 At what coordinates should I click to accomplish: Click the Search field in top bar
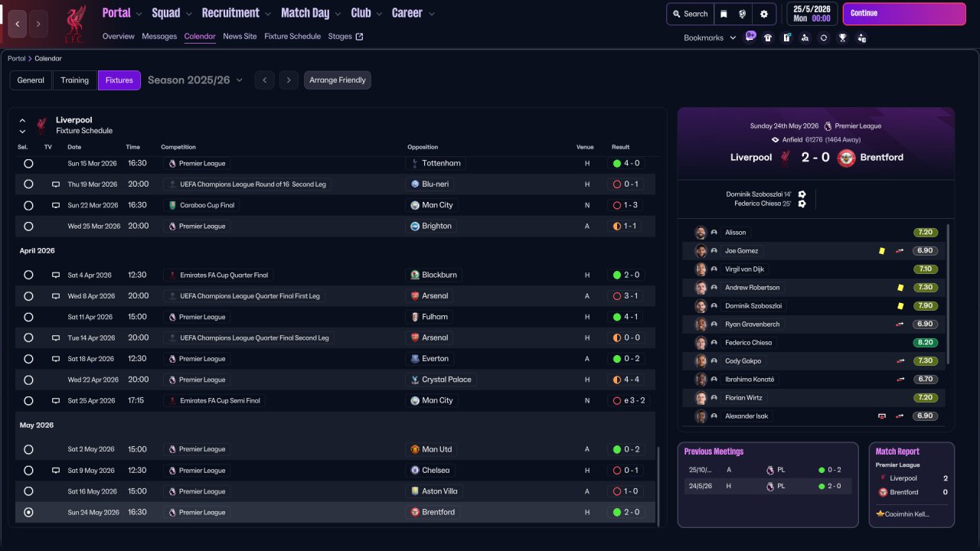pyautogui.click(x=690, y=14)
